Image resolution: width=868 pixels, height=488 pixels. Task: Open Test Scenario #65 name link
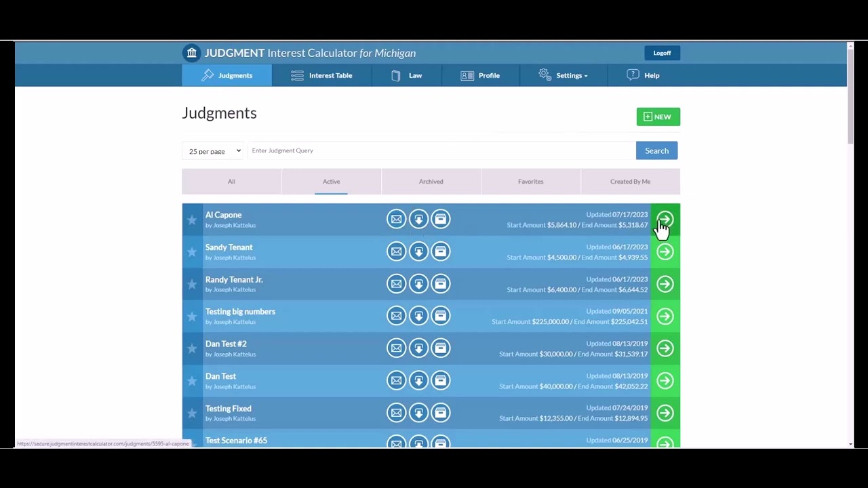236,441
